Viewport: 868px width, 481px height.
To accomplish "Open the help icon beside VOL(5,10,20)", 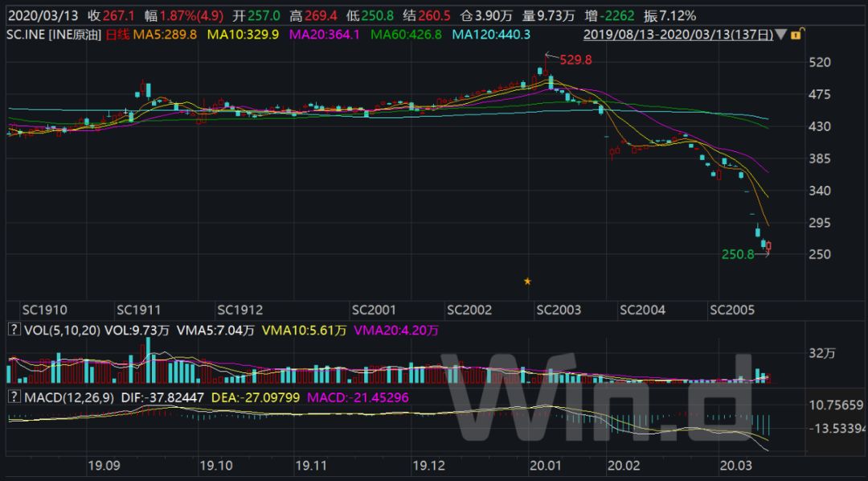I will [13, 331].
